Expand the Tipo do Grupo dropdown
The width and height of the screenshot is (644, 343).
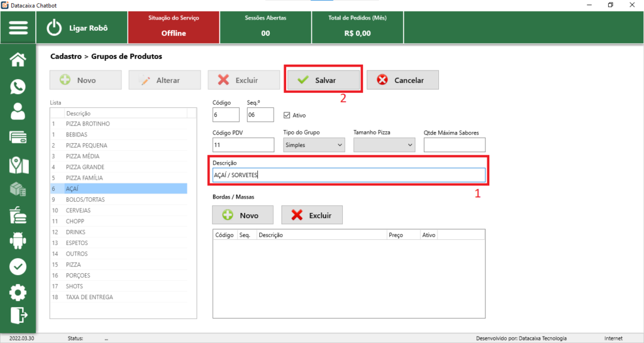tap(314, 145)
